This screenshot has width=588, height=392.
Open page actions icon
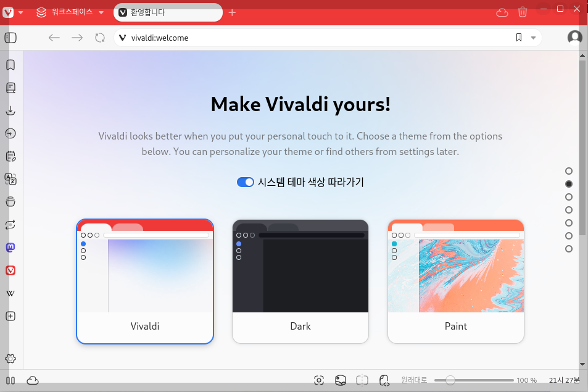[384, 380]
